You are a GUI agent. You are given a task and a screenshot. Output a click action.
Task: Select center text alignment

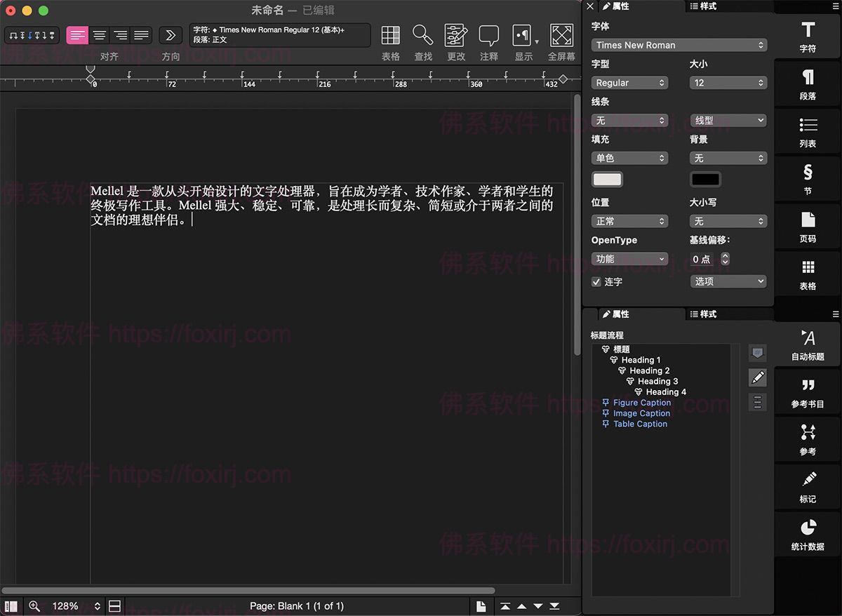(100, 35)
